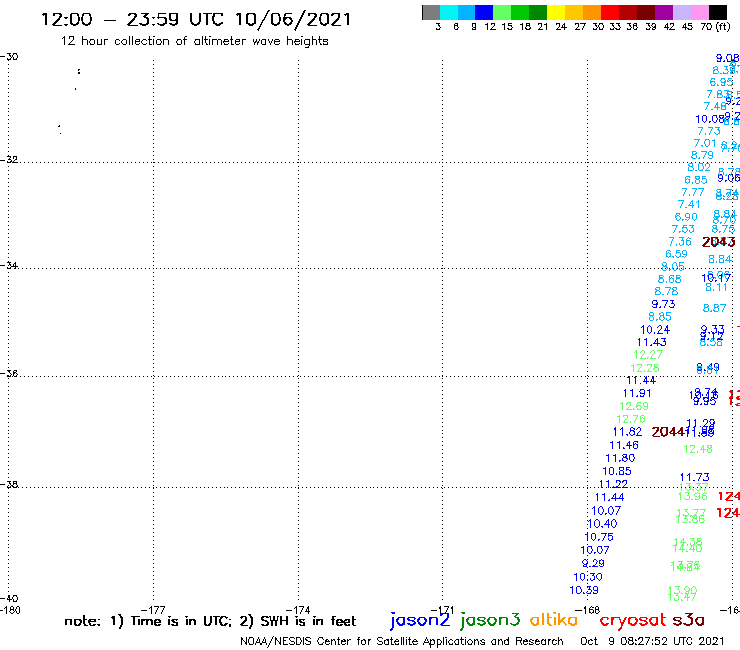Viewport: 740px width, 650px height.
Task: Click wave height value '10.39'
Action: tap(584, 590)
